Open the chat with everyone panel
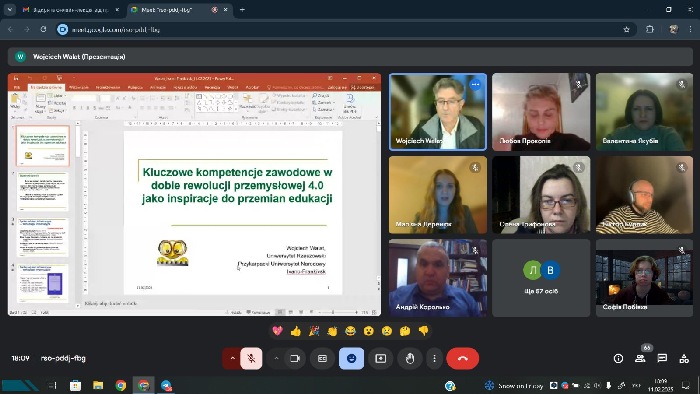700x394 pixels. click(x=662, y=358)
